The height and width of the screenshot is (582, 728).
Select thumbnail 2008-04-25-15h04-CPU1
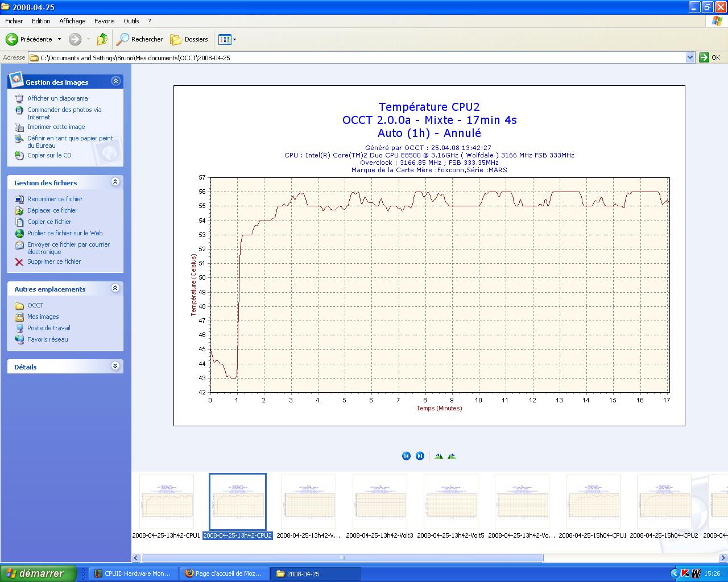(593, 506)
